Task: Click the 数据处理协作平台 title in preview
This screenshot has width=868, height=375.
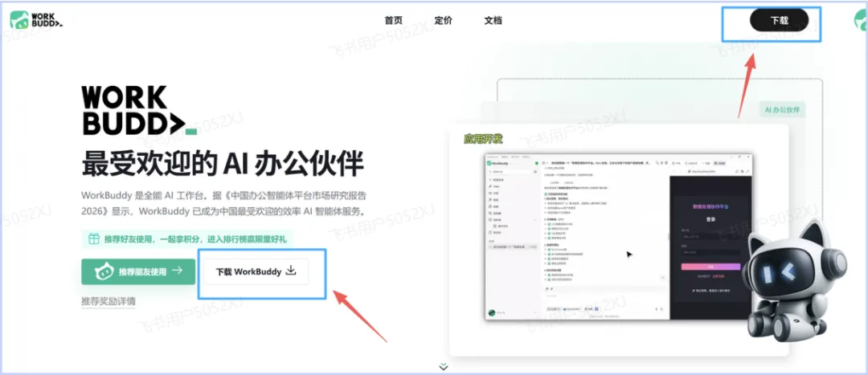Action: [710, 206]
